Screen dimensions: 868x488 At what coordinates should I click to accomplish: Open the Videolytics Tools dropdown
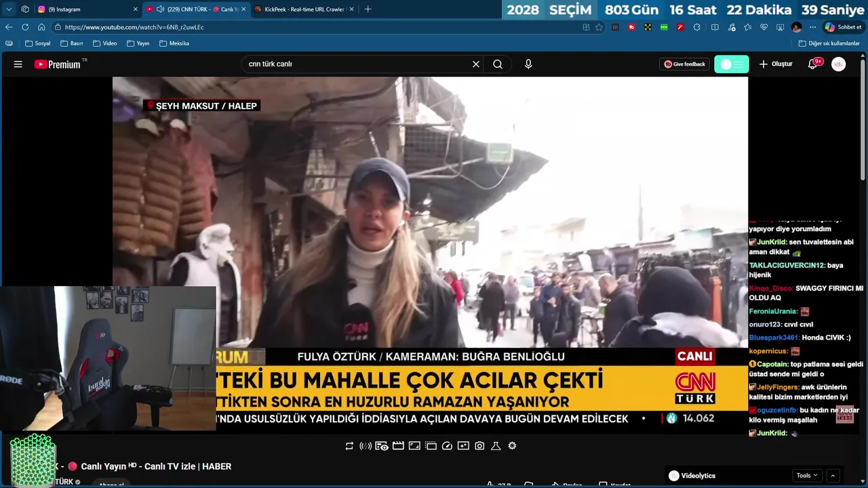[x=807, y=476]
